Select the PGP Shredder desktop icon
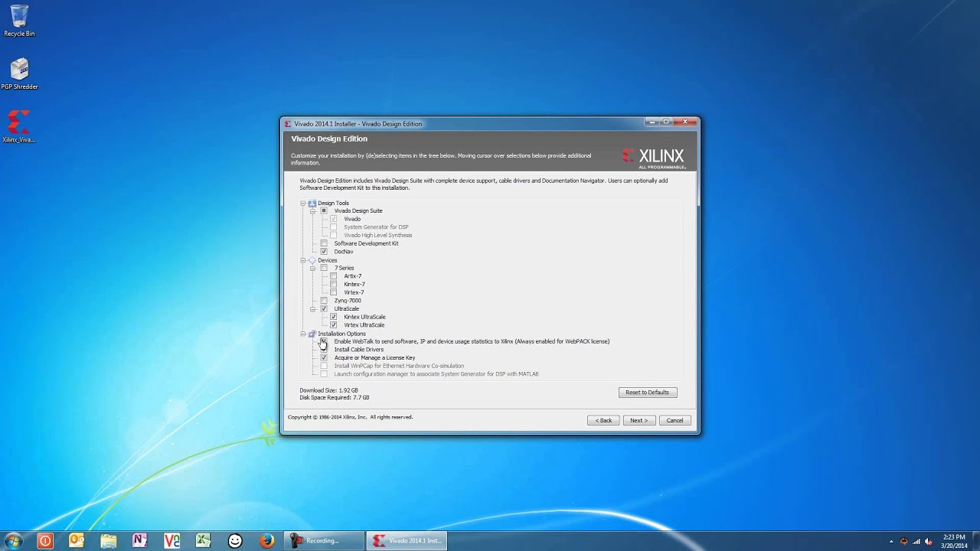Screen dimensions: 980x551 (x=19, y=74)
